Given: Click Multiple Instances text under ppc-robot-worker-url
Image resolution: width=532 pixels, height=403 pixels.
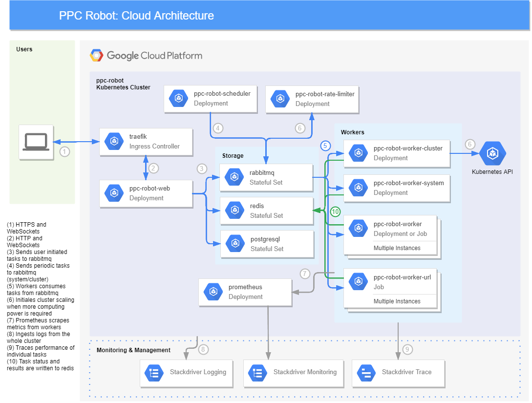Looking at the screenshot, I should click(397, 301).
